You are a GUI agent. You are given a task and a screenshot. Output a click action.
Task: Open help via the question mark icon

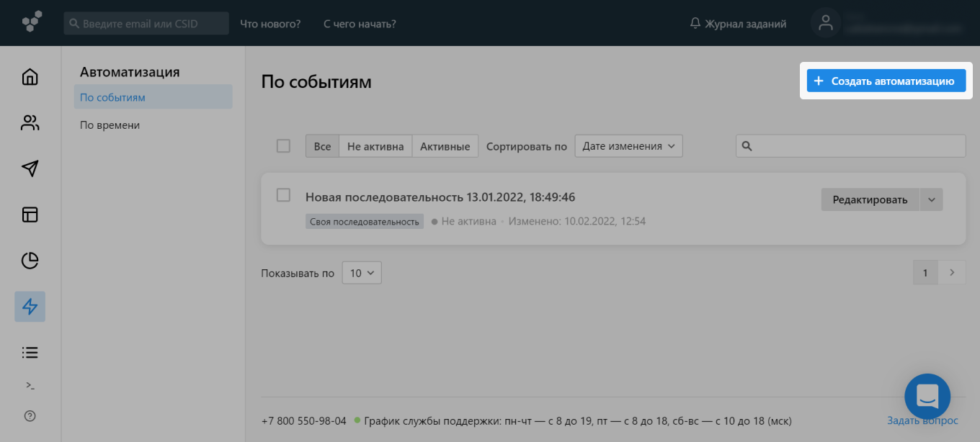click(30, 416)
